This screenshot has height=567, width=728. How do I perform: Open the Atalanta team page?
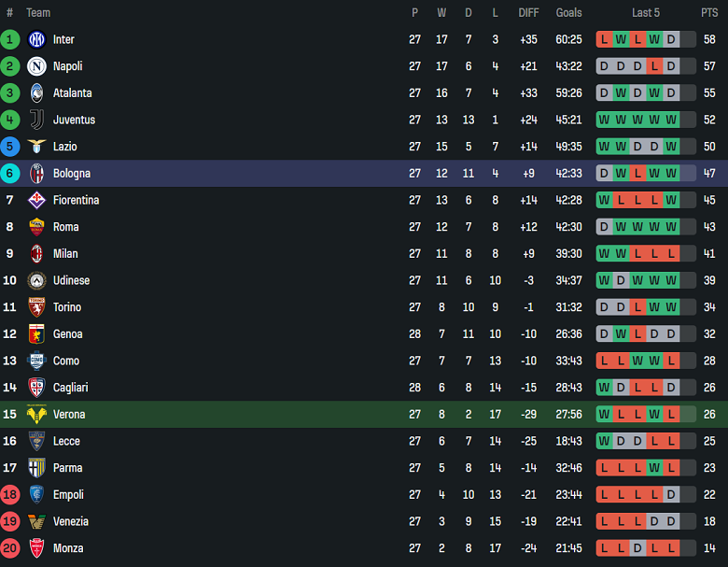click(72, 93)
